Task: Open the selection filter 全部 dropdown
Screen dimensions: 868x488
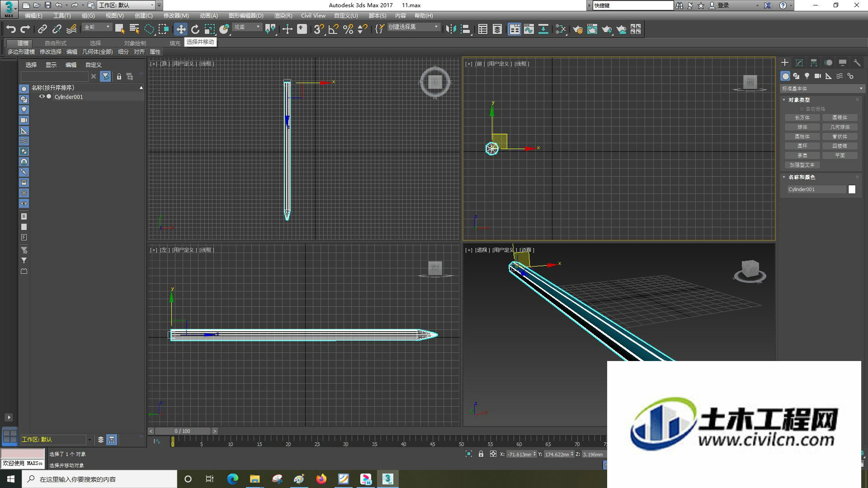Action: point(97,27)
